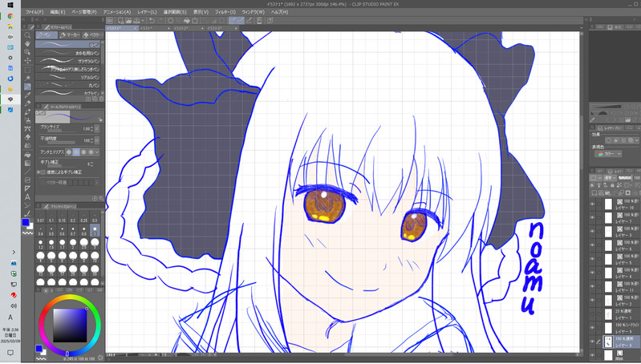The width and height of the screenshot is (641, 364).
Task: Click the Clip Studio launcher icon
Action: tap(110, 20)
